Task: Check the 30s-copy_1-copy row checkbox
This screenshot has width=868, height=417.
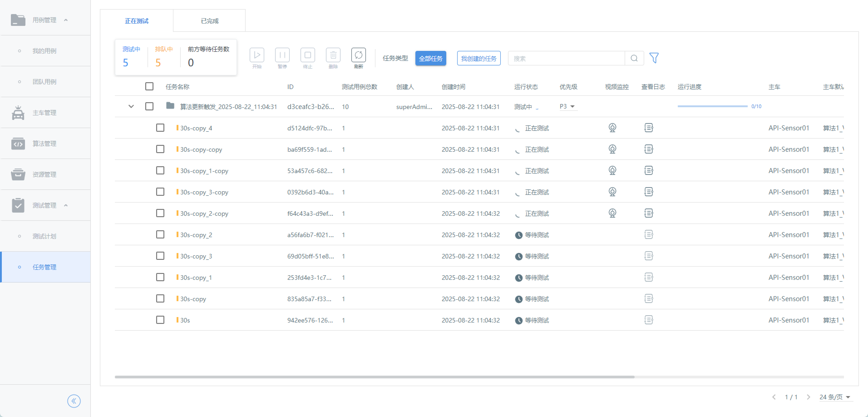Action: [x=160, y=171]
